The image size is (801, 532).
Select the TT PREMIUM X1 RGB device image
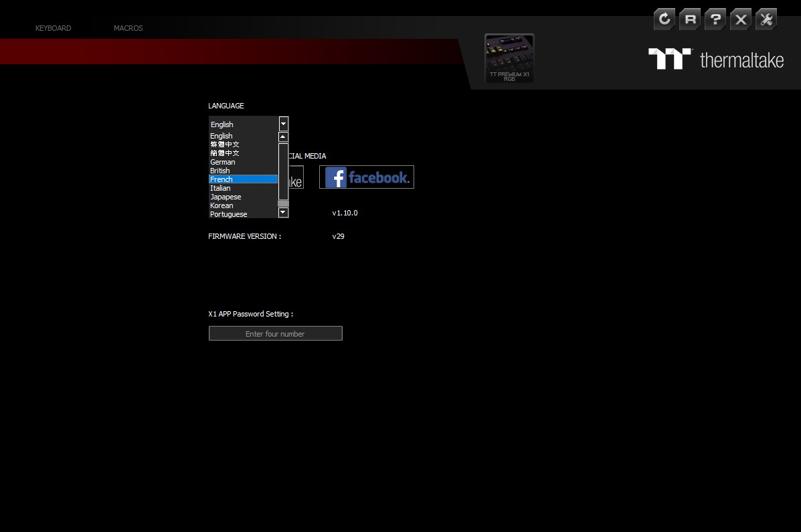(509, 58)
